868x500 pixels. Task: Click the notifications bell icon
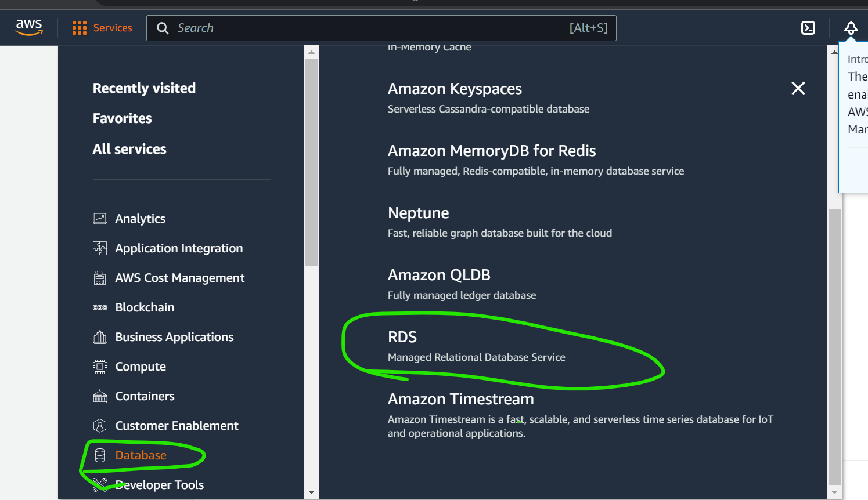[851, 27]
